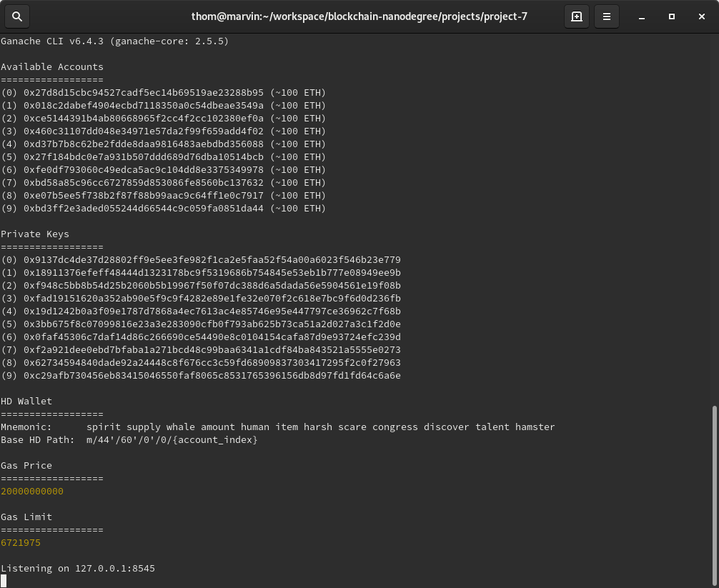Select private key (9) 0xc29afb73...
This screenshot has height=588, width=719.
click(212, 375)
